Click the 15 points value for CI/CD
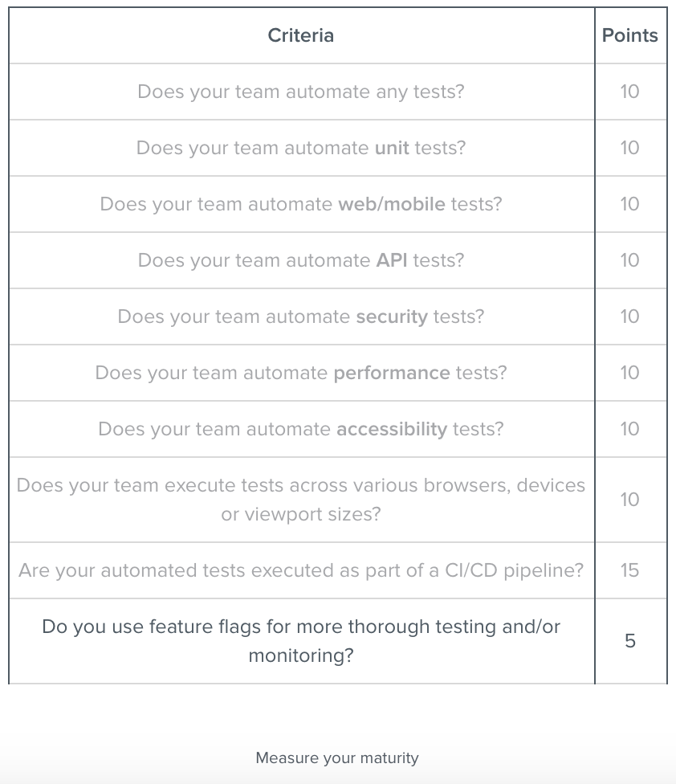 click(630, 570)
